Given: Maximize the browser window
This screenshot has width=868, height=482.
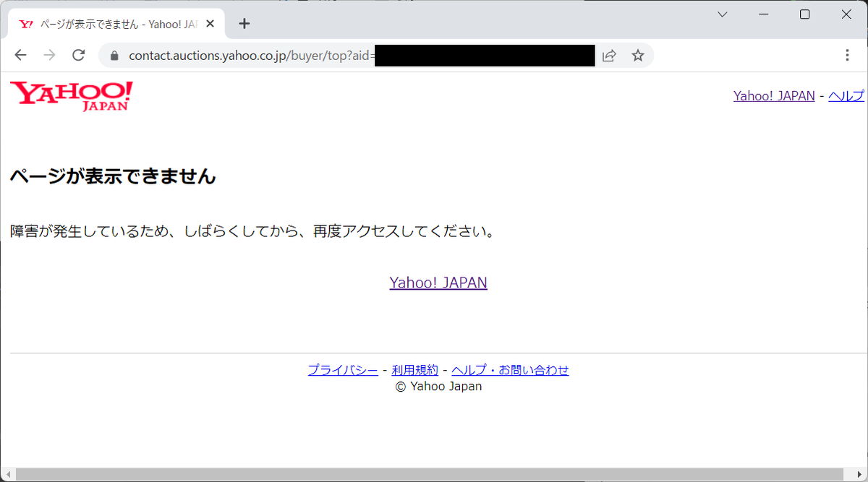Looking at the screenshot, I should point(804,14).
